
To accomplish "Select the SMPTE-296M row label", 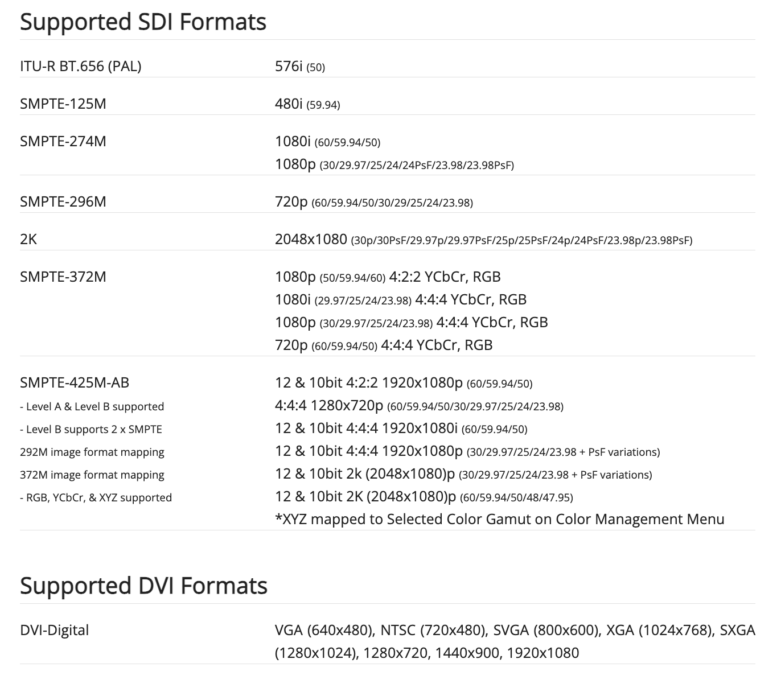I will pos(63,201).
